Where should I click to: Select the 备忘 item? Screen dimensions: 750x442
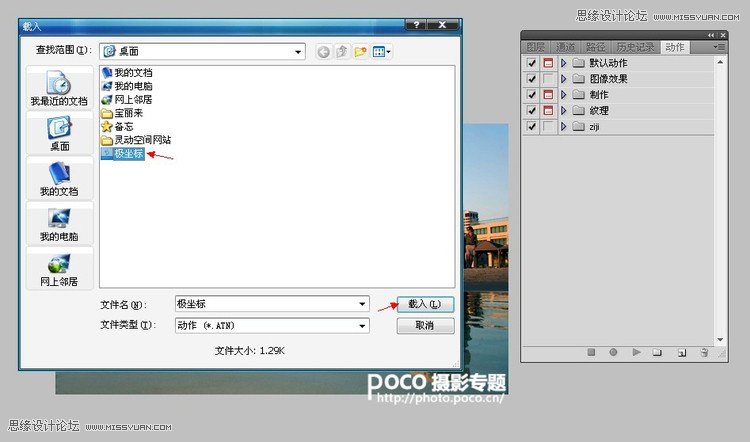click(x=118, y=127)
